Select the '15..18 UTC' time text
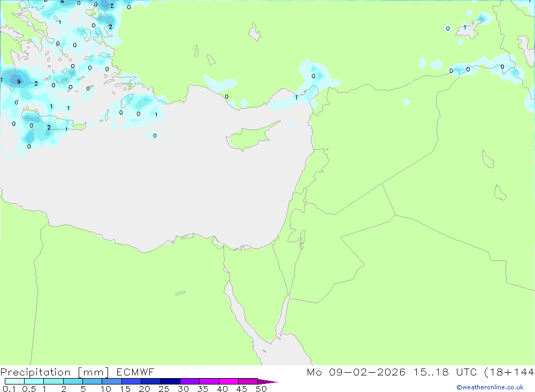535x392 pixels. 444,372
